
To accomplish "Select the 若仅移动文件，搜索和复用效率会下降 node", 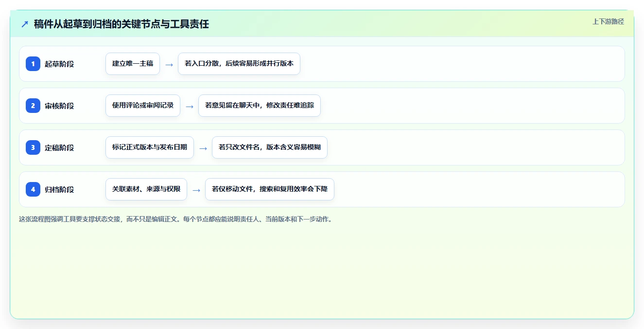I will click(270, 189).
